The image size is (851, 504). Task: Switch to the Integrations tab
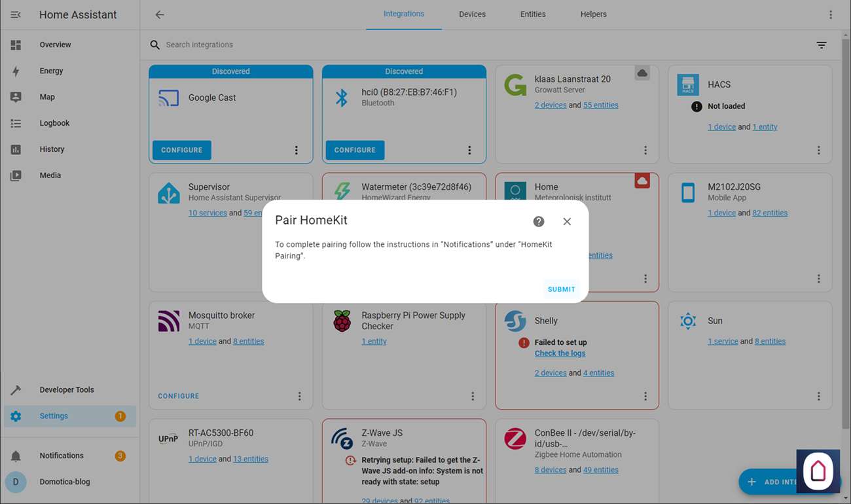404,14
